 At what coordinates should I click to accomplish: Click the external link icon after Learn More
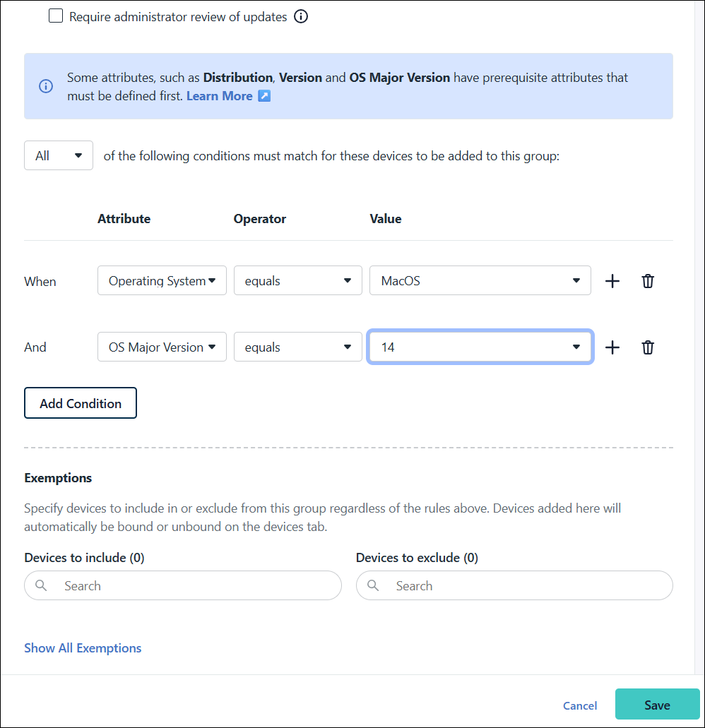264,95
